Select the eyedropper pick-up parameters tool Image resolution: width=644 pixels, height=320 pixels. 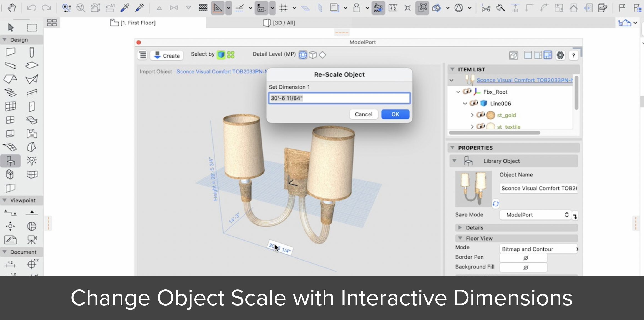125,7
